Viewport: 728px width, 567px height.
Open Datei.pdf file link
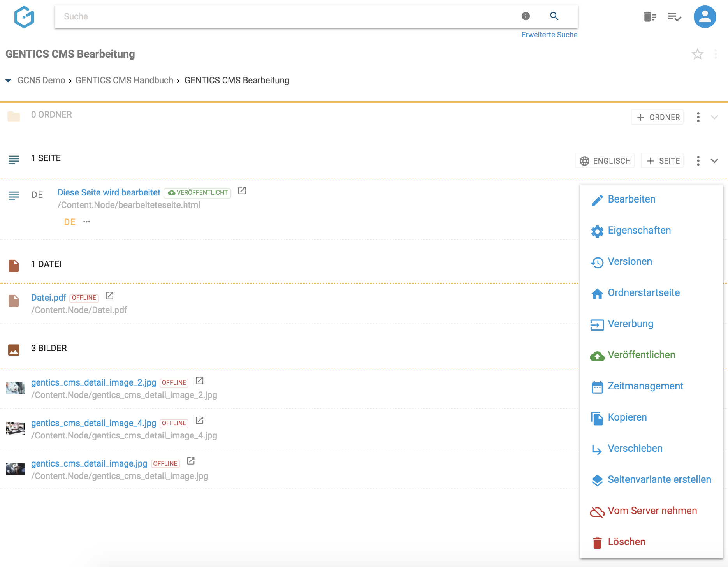49,298
